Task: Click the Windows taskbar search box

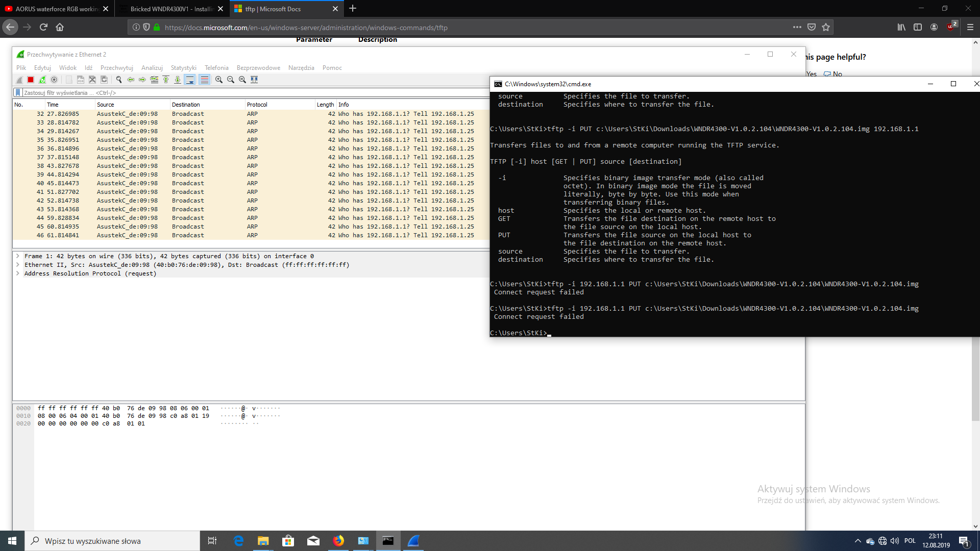Action: pos(112,541)
